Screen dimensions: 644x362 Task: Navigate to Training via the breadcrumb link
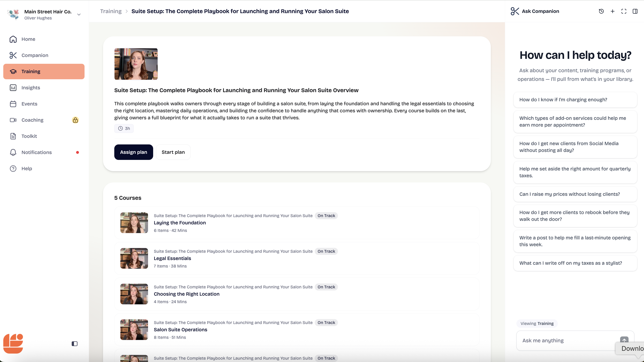[x=111, y=11]
